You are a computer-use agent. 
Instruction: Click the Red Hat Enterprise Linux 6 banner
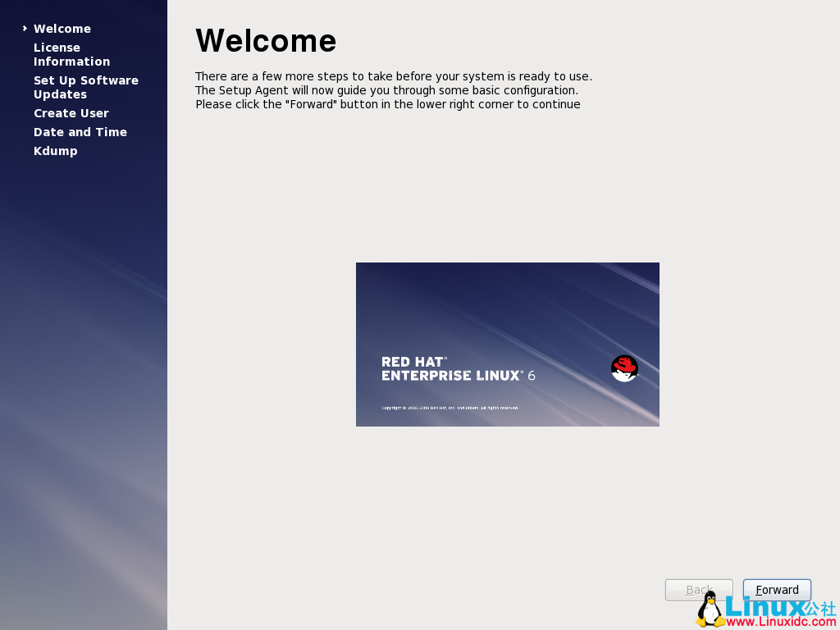tap(507, 345)
